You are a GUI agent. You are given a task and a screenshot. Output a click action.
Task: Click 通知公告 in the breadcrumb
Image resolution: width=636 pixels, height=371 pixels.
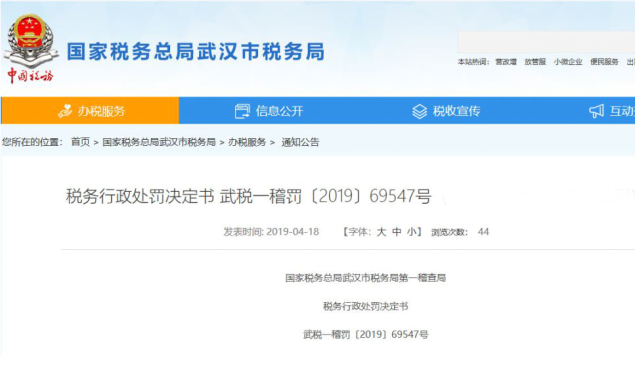point(300,142)
